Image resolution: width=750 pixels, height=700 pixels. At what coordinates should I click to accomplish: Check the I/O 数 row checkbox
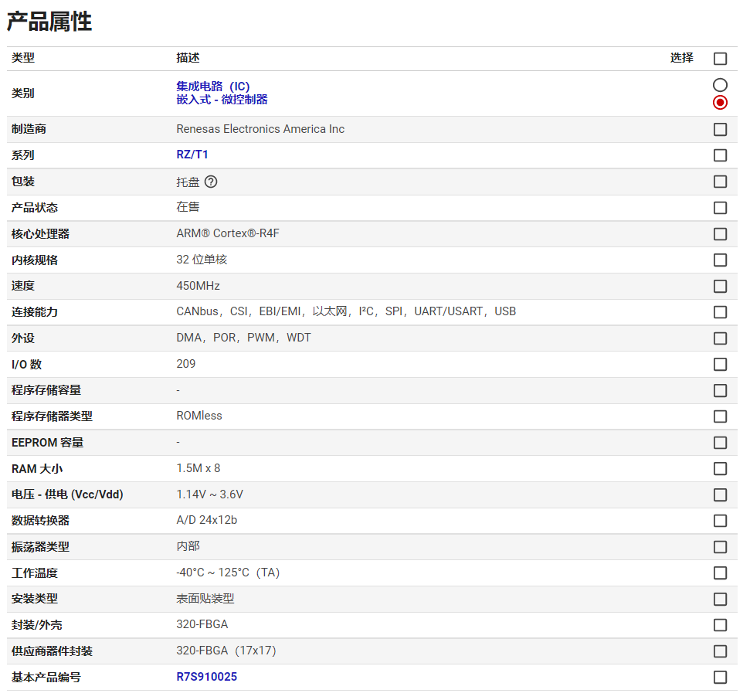(720, 364)
